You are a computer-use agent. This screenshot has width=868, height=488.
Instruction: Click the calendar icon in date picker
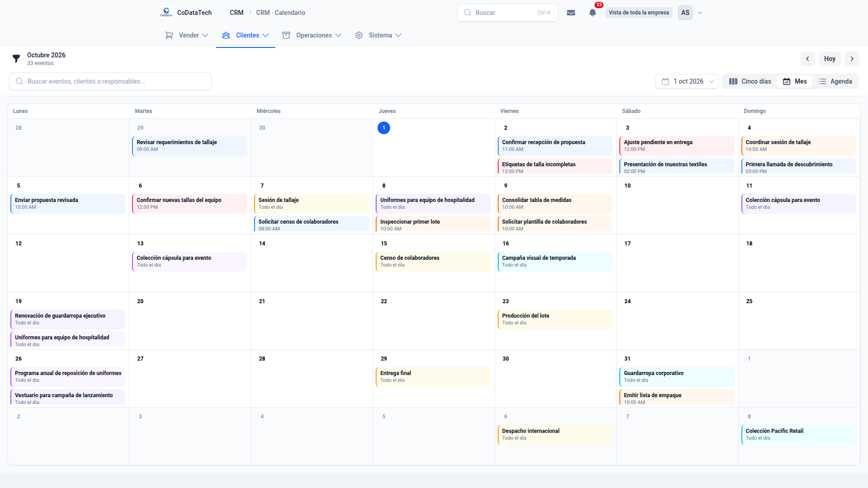pos(665,81)
